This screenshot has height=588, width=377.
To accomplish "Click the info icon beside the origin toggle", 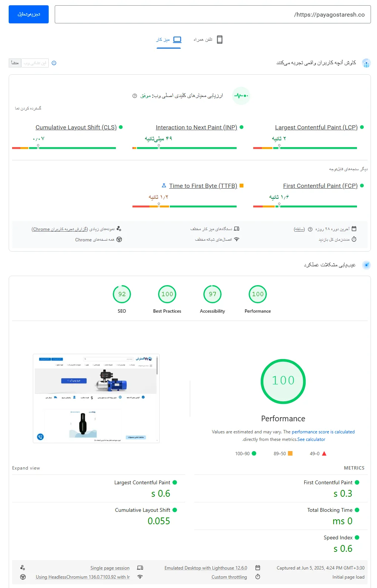I will (54, 63).
